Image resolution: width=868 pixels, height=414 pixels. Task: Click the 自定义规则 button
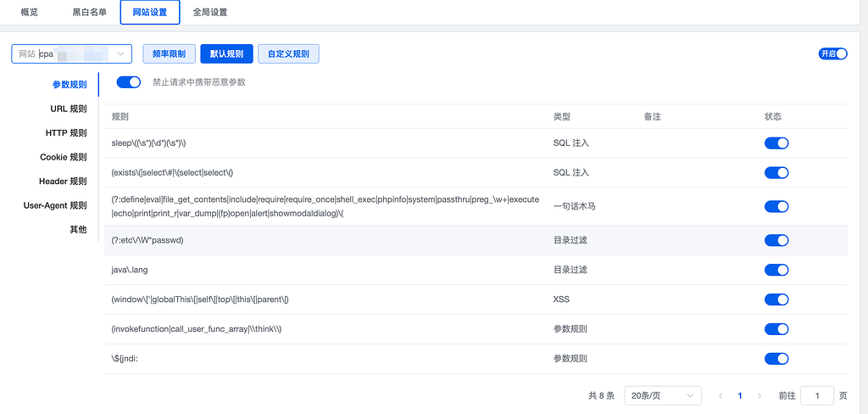coord(288,53)
